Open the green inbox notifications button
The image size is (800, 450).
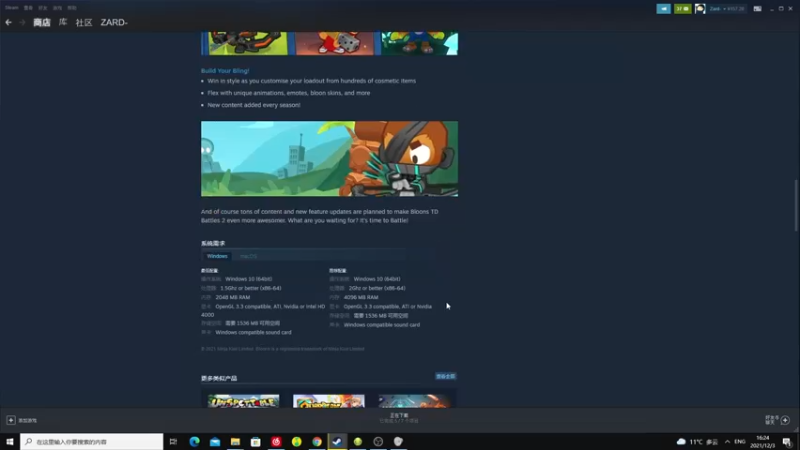coord(682,9)
